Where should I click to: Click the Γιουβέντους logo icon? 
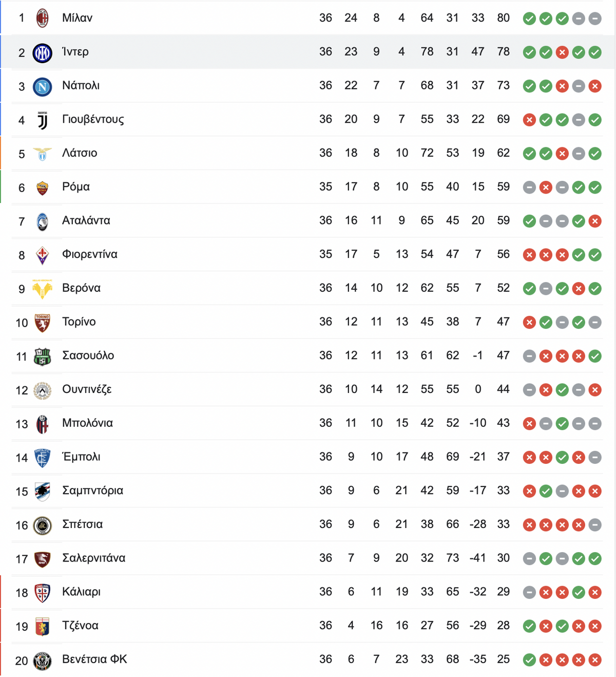click(x=43, y=120)
